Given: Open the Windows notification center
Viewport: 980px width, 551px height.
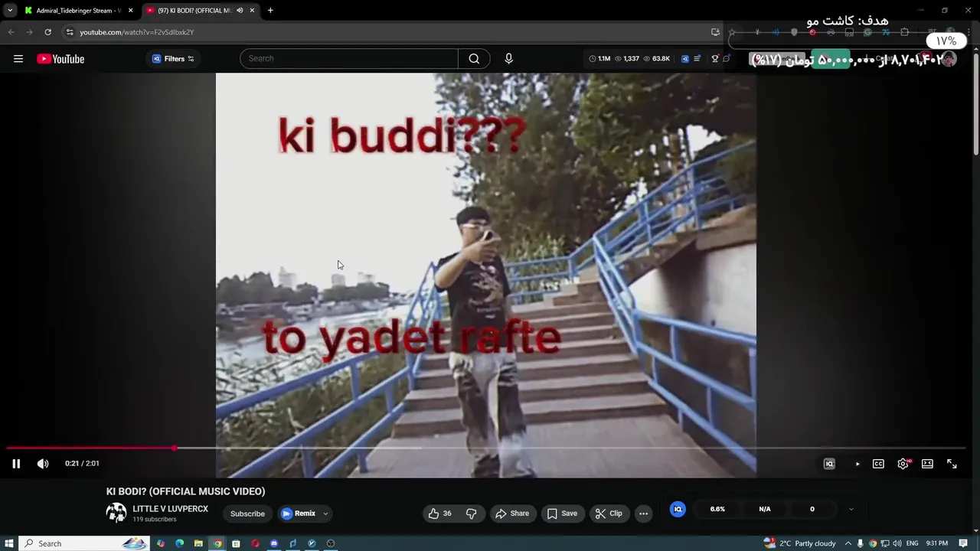Looking at the screenshot, I should click(x=963, y=543).
